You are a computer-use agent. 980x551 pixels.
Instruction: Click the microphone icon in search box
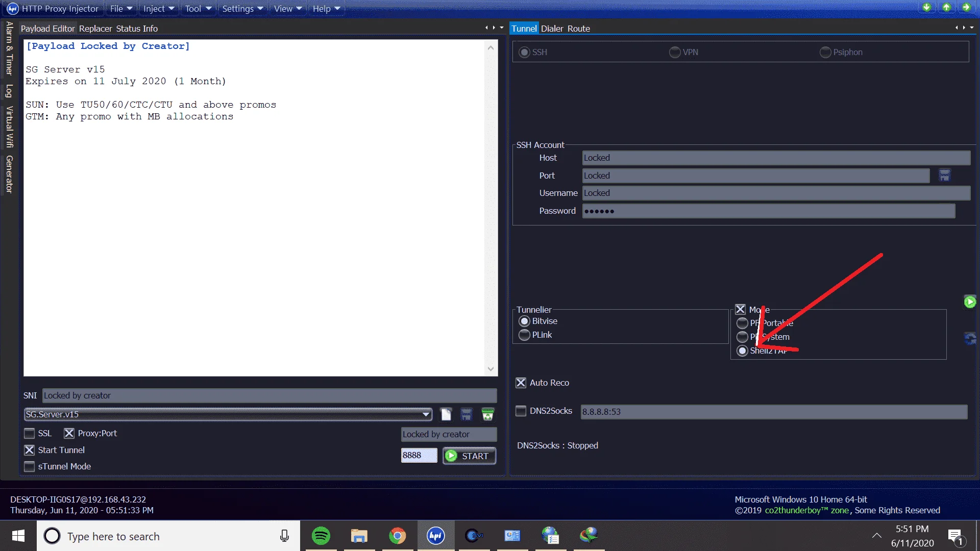click(x=284, y=536)
